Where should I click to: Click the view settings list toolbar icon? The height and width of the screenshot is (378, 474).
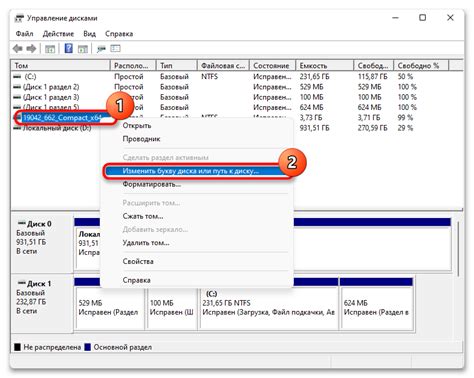click(x=115, y=49)
